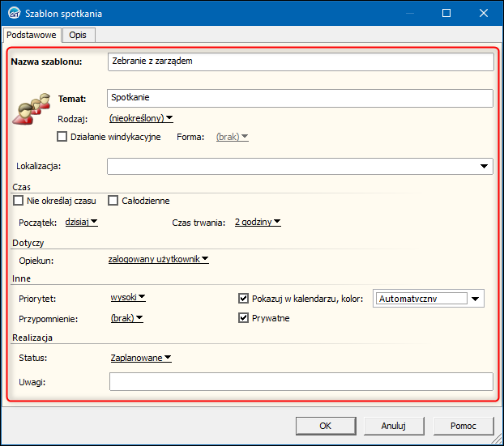
Task: Click the Temat input field
Action: coord(300,98)
